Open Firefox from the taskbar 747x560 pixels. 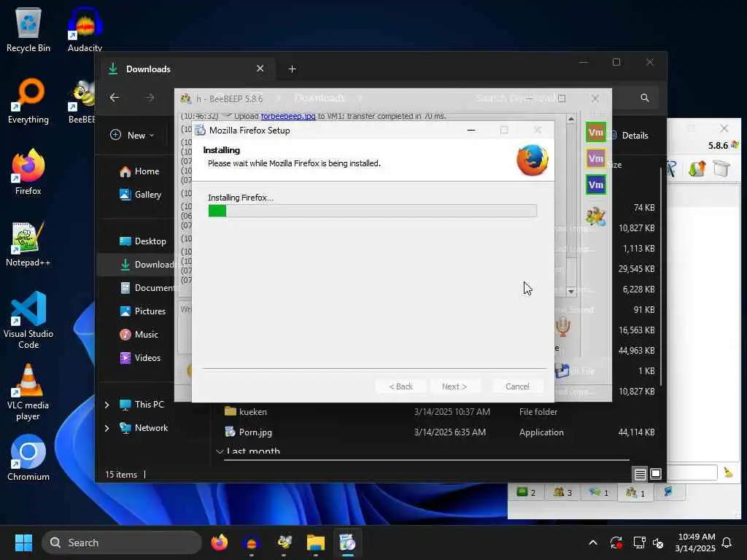[x=219, y=542]
